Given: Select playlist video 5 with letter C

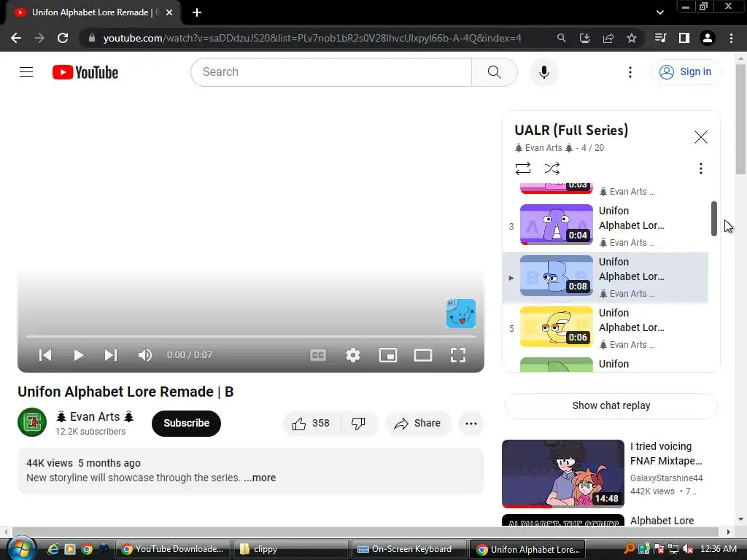Looking at the screenshot, I should [605, 329].
